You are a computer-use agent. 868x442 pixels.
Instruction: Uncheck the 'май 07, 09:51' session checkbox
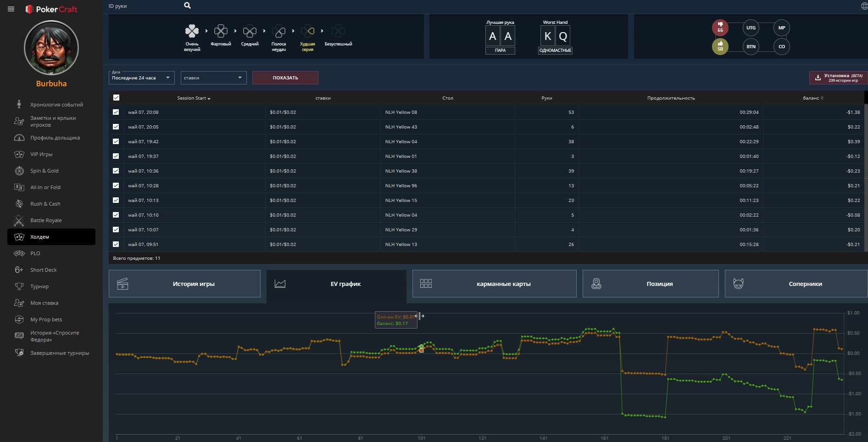click(116, 244)
